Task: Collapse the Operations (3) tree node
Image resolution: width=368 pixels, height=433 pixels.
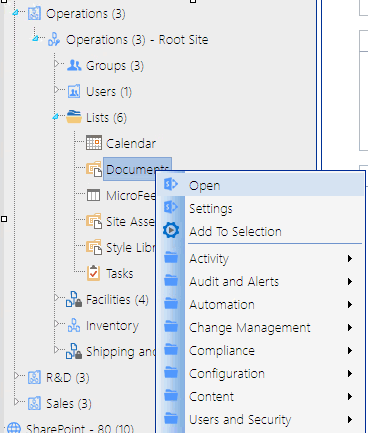Action: coord(15,13)
